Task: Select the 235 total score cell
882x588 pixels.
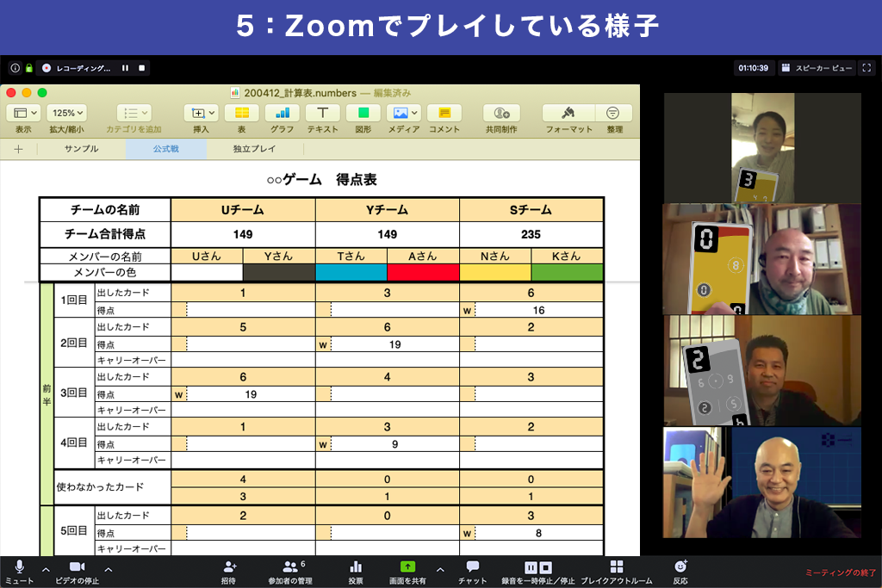Action: [531, 234]
